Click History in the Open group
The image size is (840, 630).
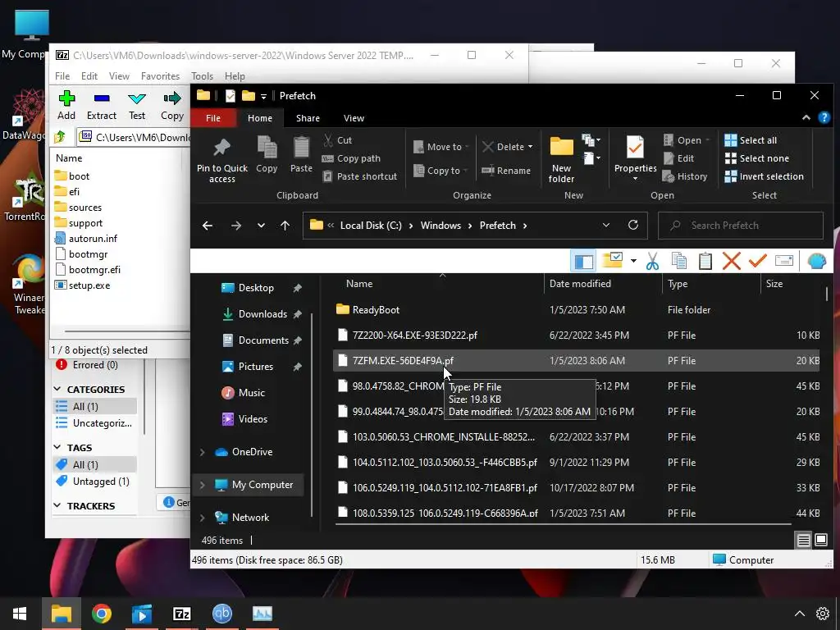click(x=685, y=176)
